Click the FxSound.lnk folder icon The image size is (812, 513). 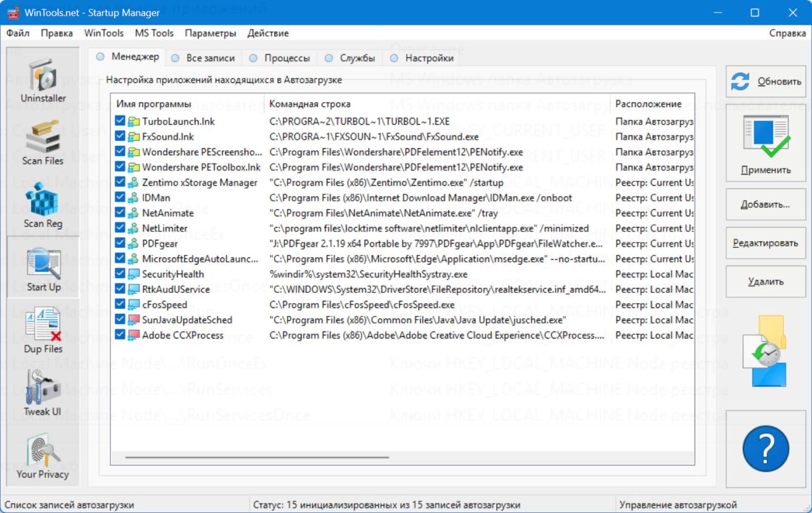(133, 136)
